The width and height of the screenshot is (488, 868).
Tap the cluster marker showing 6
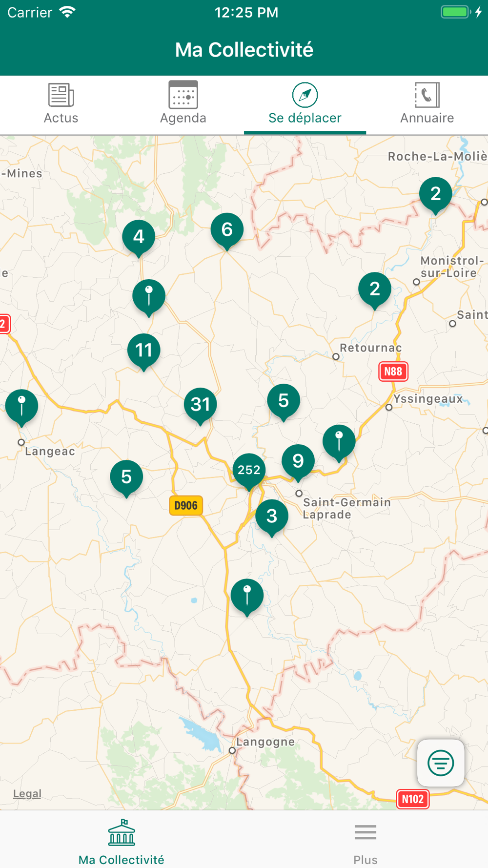point(227,231)
